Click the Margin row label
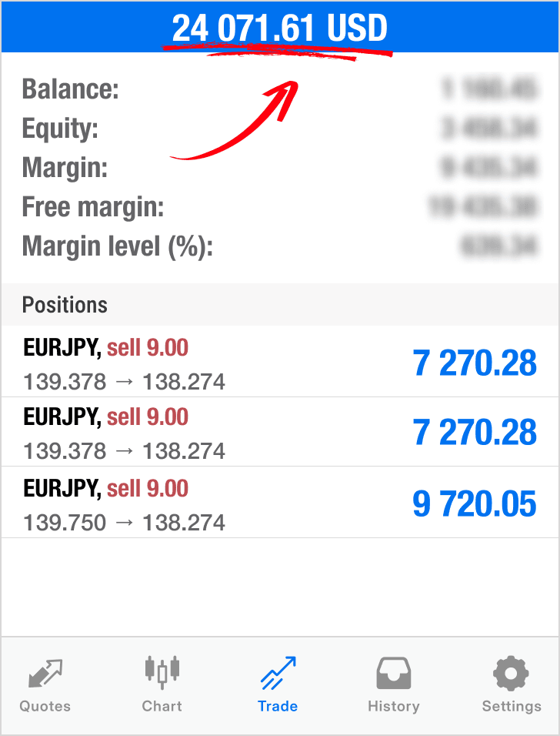560x736 pixels. [65, 167]
